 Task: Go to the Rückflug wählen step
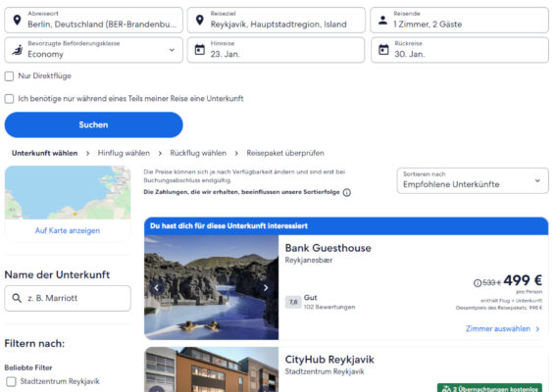198,153
